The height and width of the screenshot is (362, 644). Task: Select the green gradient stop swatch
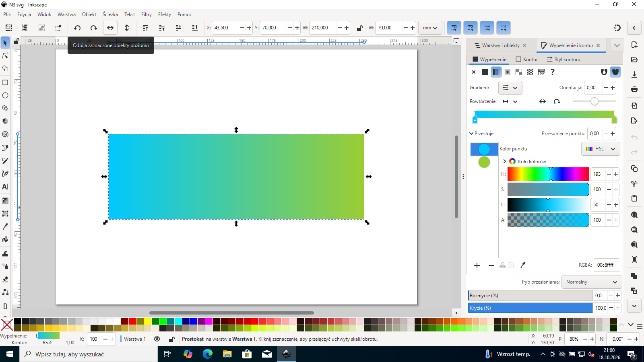click(484, 162)
